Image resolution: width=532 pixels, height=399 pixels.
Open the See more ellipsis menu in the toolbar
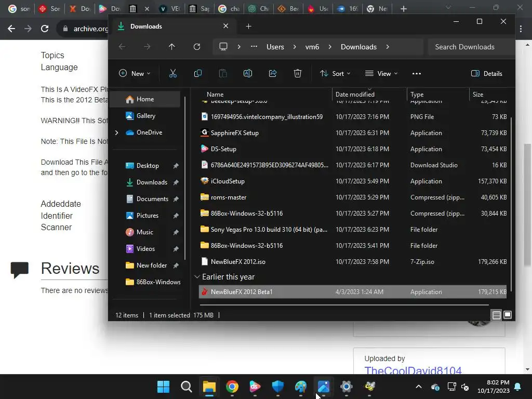(416, 74)
